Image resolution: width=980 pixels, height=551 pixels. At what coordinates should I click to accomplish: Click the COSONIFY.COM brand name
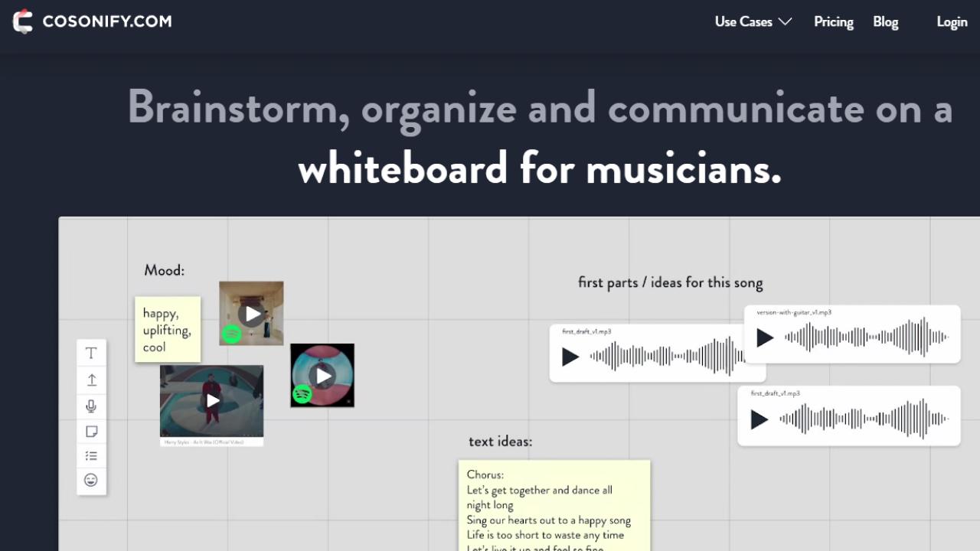(107, 21)
